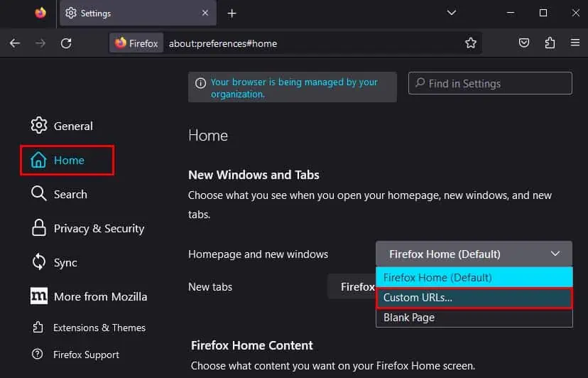Open the Save to Pocket icon
Viewport: 588px width, 378px height.
point(524,43)
